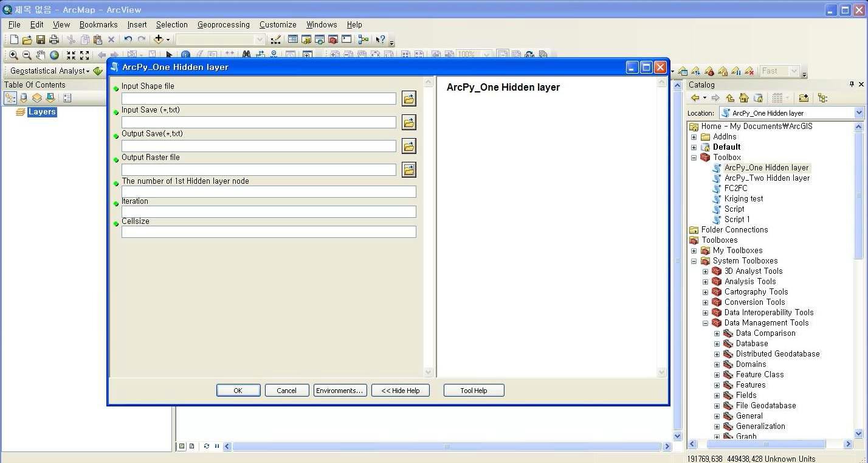
Task: Open a map document with Open icon
Action: 27,40
